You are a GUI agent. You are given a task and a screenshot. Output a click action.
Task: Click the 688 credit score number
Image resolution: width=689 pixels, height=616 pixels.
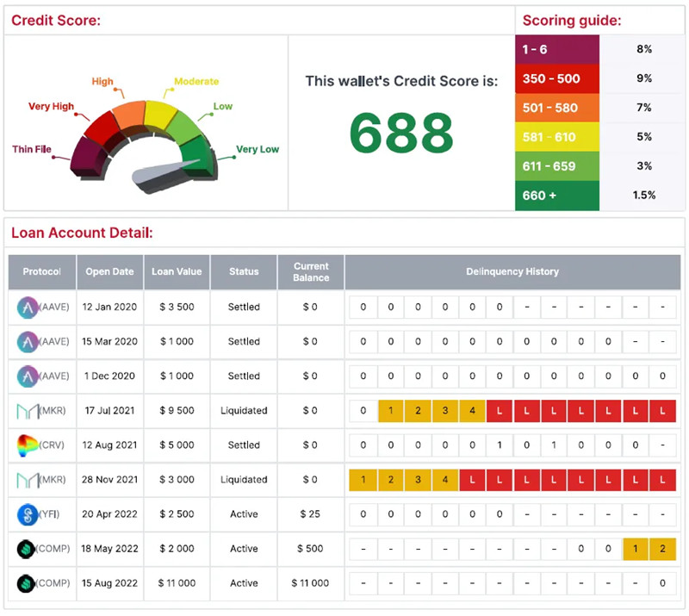pyautogui.click(x=401, y=134)
